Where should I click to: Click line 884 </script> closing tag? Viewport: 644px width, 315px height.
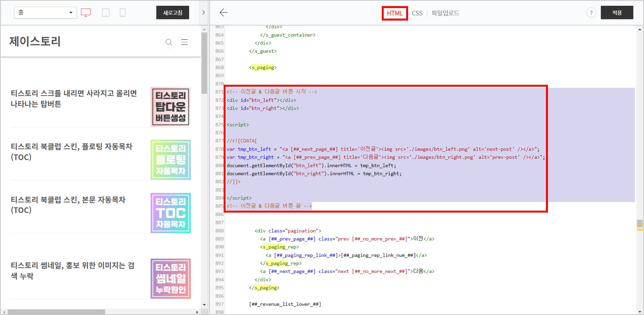[x=239, y=198]
